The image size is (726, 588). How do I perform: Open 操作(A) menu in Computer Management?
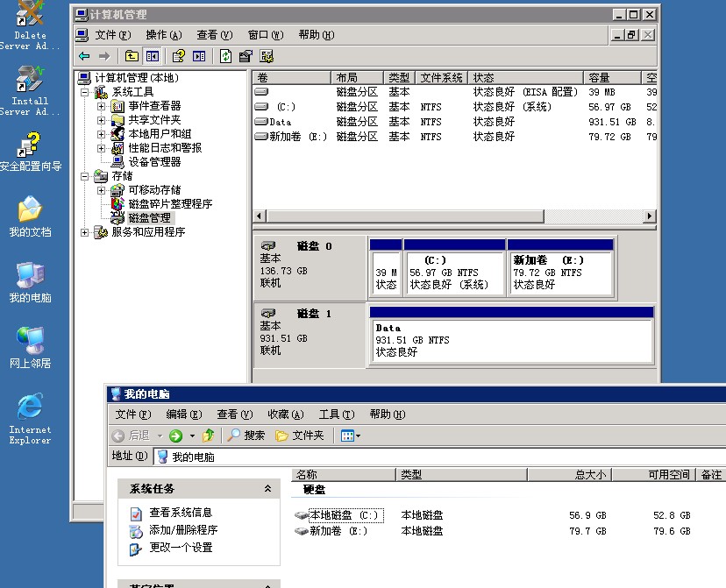pos(164,35)
